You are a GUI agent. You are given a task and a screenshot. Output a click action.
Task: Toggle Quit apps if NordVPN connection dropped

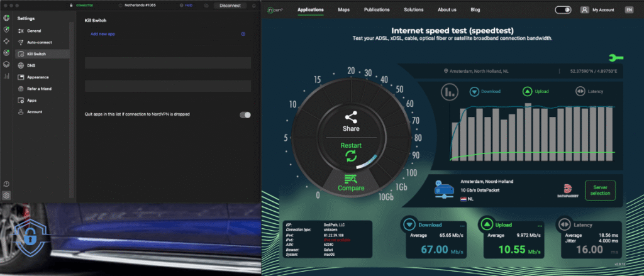tap(245, 115)
